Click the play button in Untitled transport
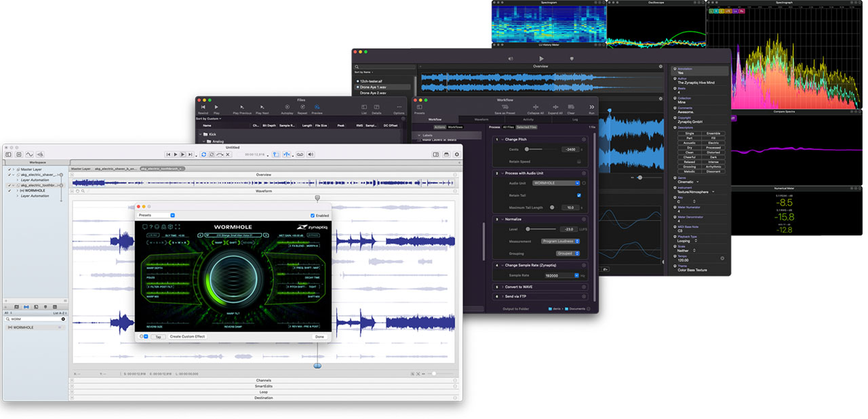The image size is (868, 419). 176,155
